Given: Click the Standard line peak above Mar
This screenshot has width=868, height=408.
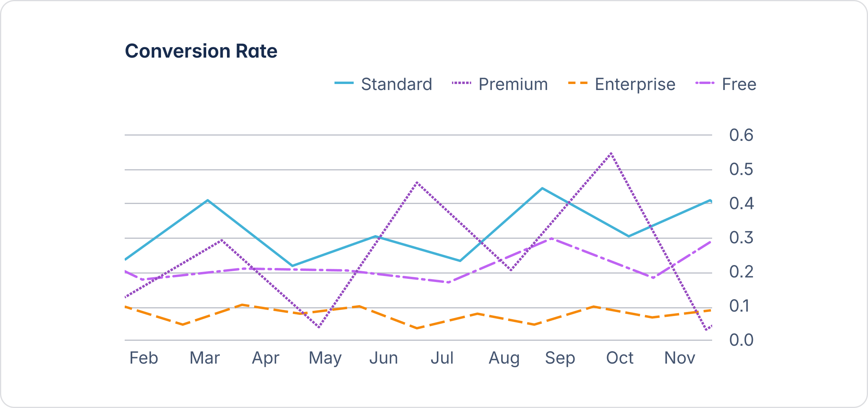Looking at the screenshot, I should (x=208, y=200).
